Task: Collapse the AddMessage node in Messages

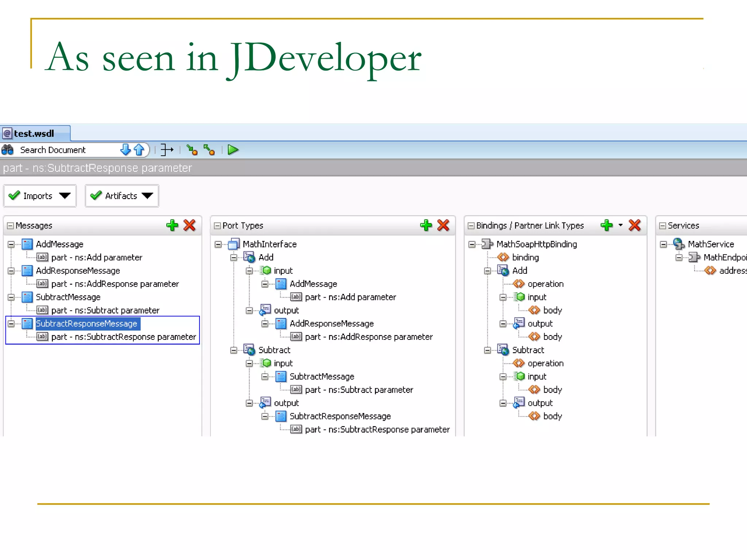Action: [11, 244]
